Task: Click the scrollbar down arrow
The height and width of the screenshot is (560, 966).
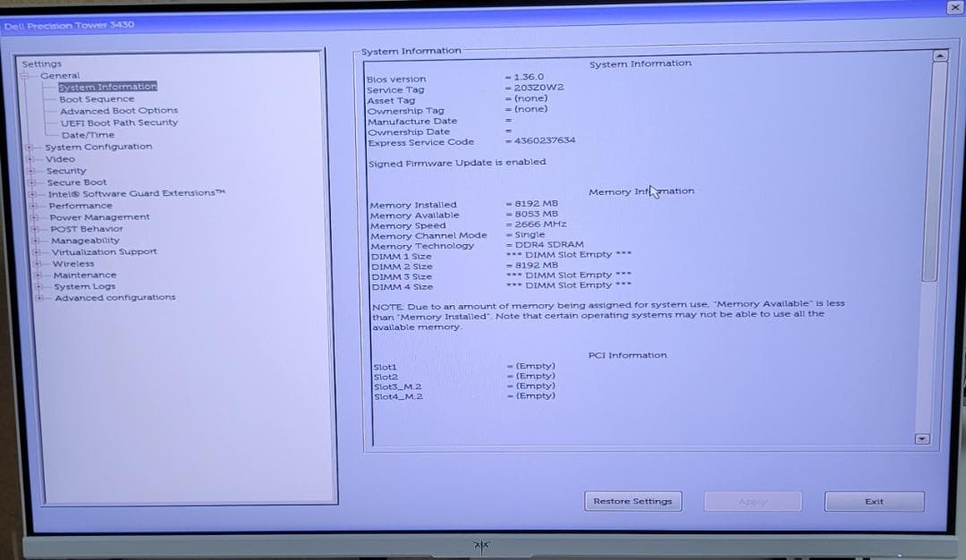Action: pos(922,438)
